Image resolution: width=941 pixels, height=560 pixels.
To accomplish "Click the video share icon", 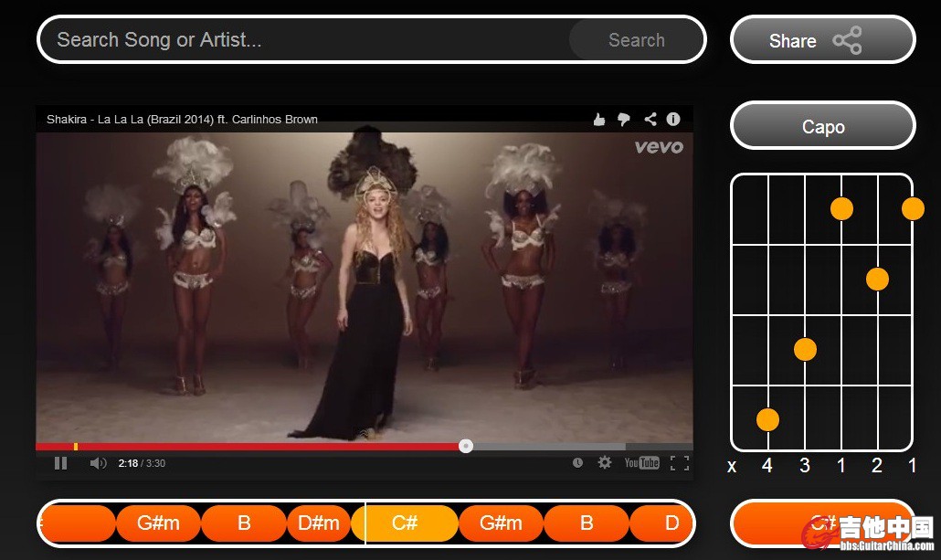I will tap(650, 119).
